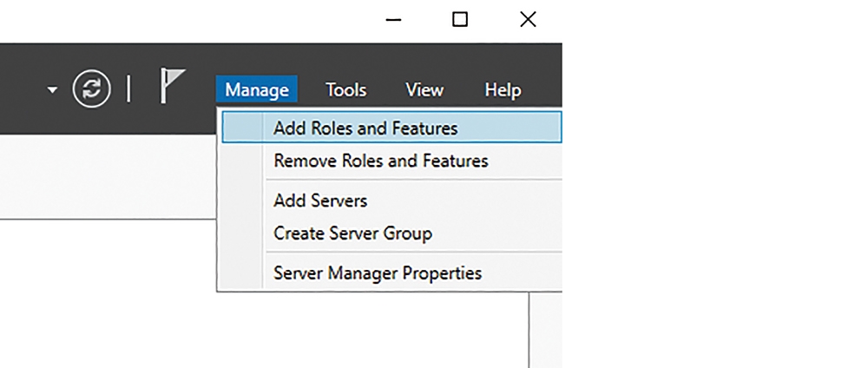Click the light gray panel beside the menu
The image size is (868, 368).
tap(108, 176)
